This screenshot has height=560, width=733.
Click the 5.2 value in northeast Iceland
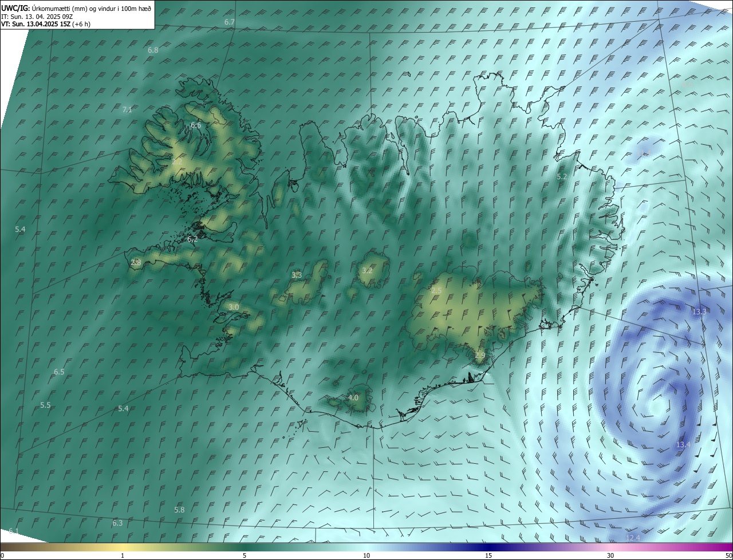(562, 178)
